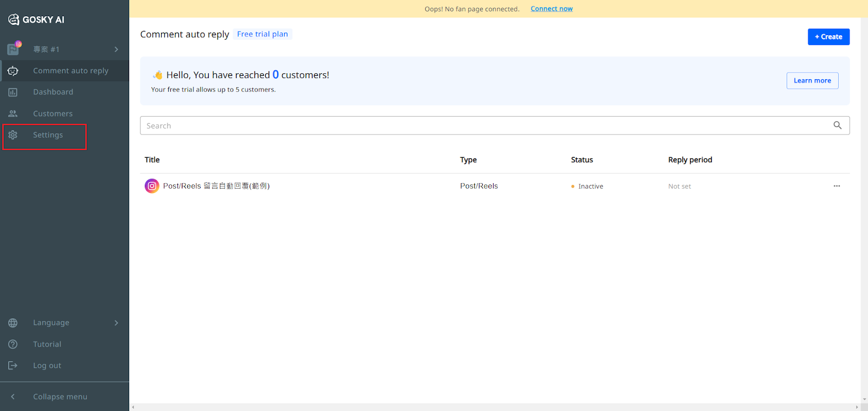
Task: Click the Customers people icon
Action: 13,113
